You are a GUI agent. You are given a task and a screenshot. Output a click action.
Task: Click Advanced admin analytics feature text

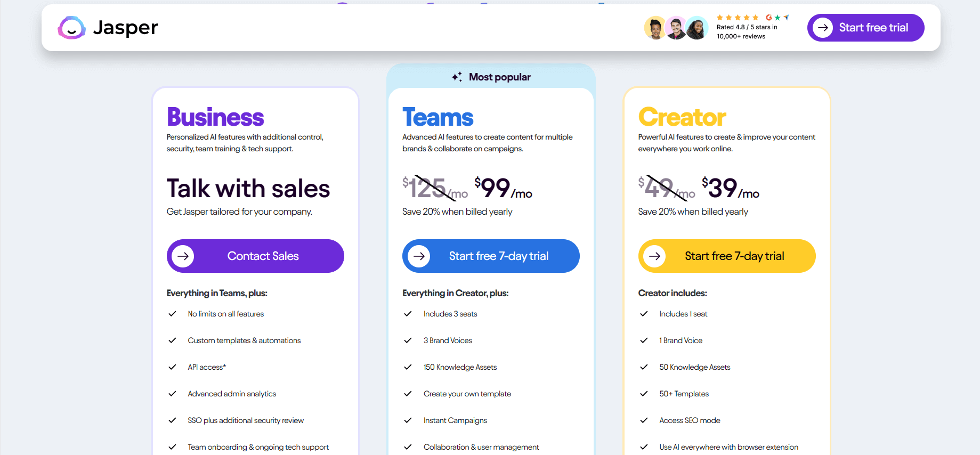[232, 394]
